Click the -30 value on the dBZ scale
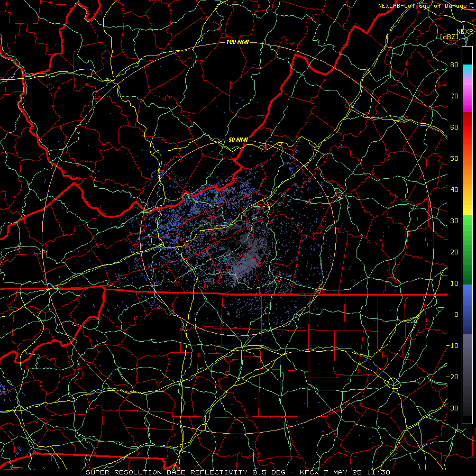The height and width of the screenshot is (476, 476). (452, 408)
